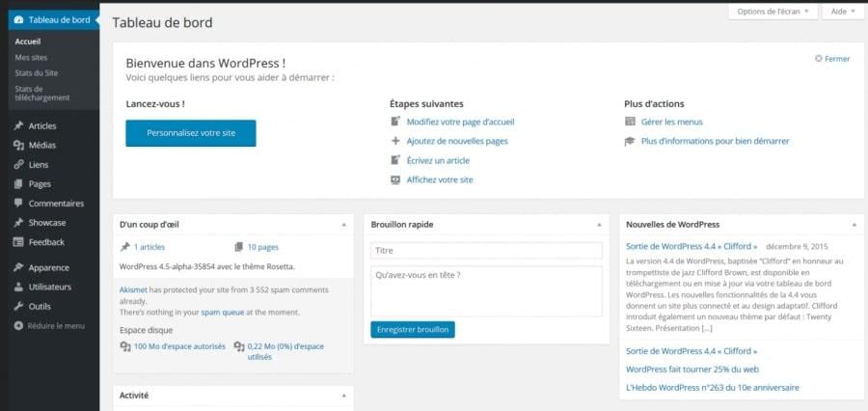Open the Articles menu
The height and width of the screenshot is (411, 868).
point(42,125)
